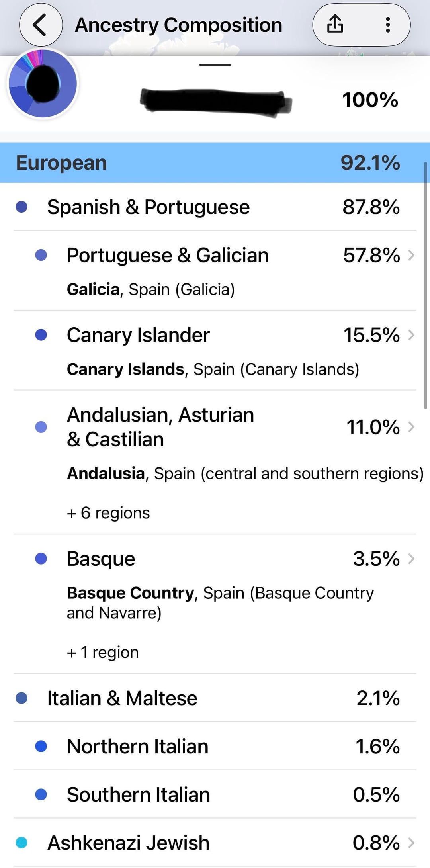Tap the sheet drag handle bar
Image resolution: width=430 pixels, height=868 pixels.
(215, 65)
